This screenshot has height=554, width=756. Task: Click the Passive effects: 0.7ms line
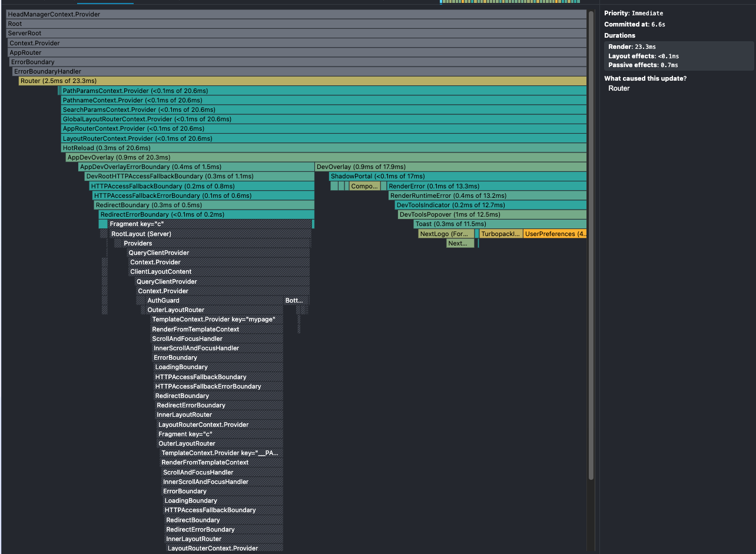point(643,65)
